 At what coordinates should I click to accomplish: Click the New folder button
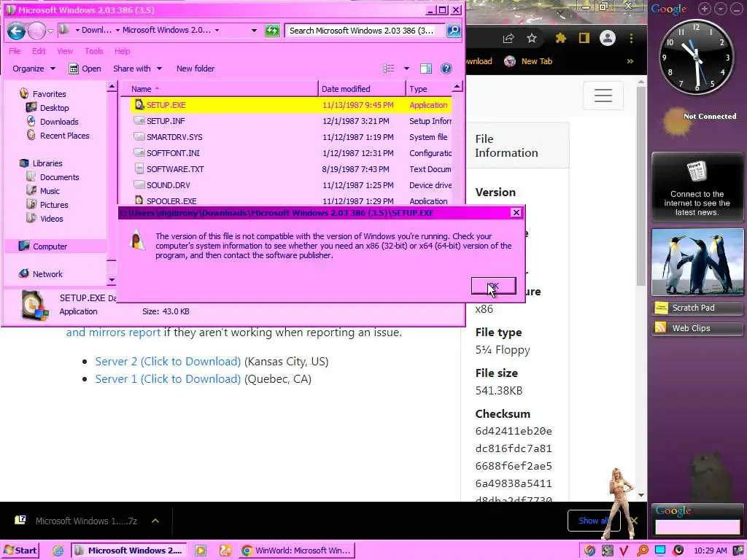click(196, 69)
